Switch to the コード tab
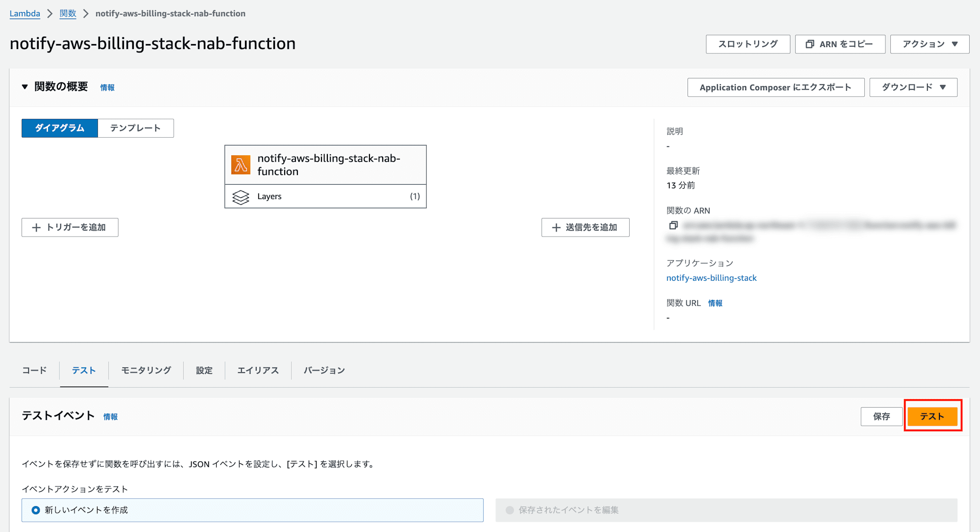This screenshot has width=980, height=532. pos(34,370)
